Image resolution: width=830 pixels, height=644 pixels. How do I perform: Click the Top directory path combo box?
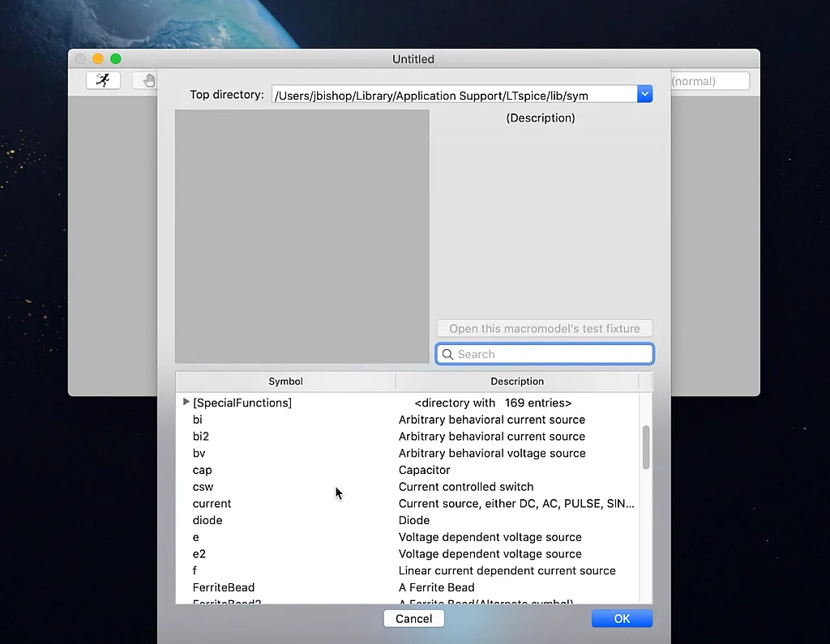455,96
